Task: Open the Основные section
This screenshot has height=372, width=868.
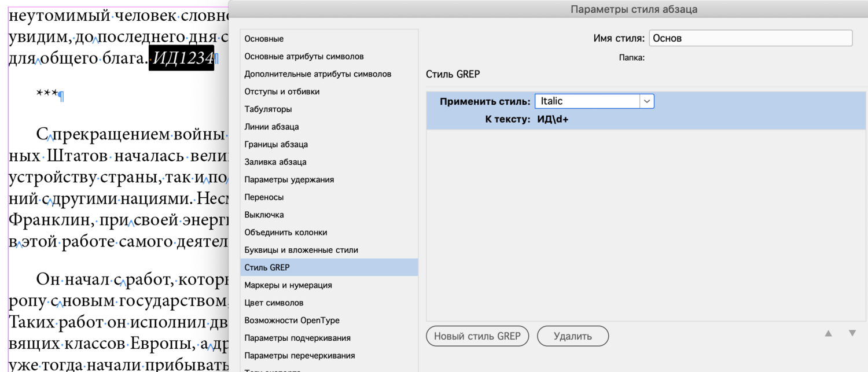Action: 264,39
